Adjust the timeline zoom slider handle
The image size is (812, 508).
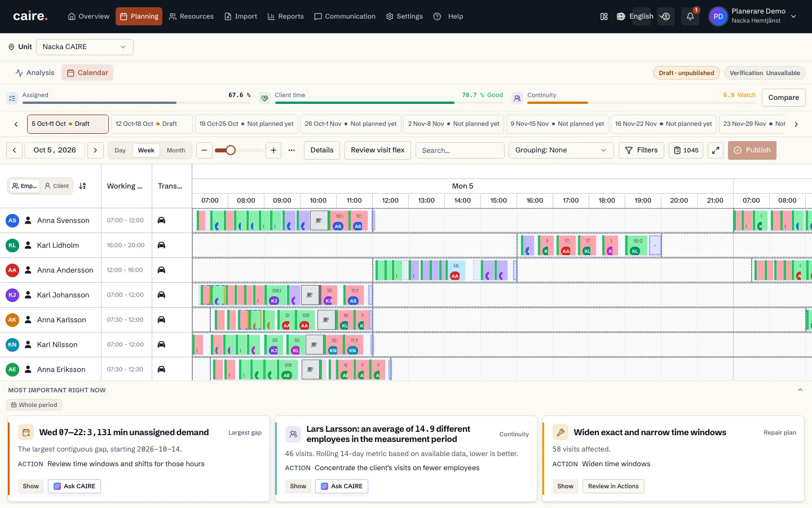(x=230, y=150)
